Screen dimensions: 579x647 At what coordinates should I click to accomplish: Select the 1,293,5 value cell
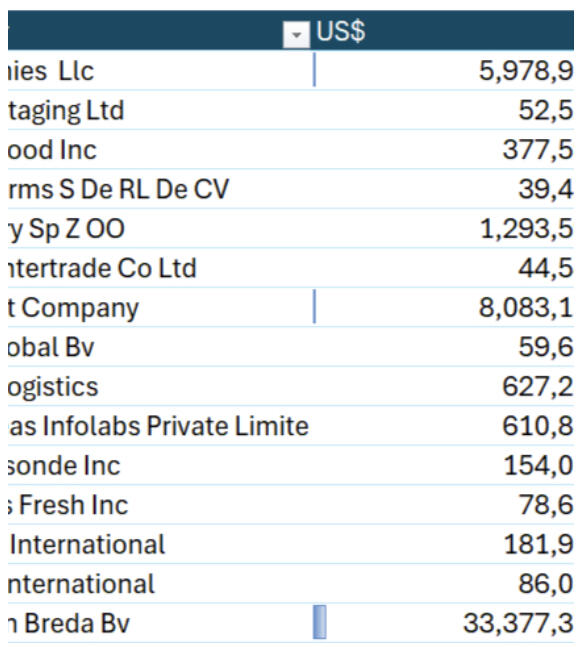point(443,228)
